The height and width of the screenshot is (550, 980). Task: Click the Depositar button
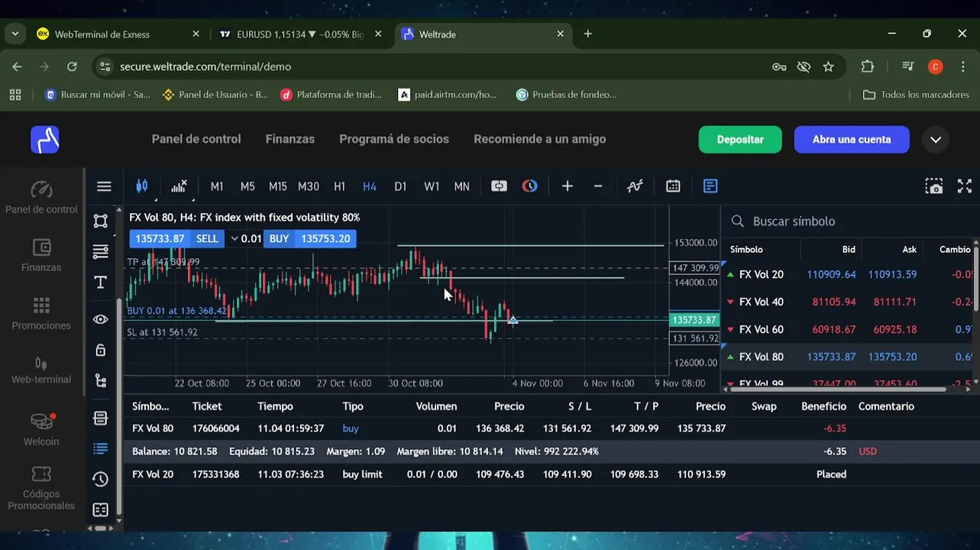(740, 140)
